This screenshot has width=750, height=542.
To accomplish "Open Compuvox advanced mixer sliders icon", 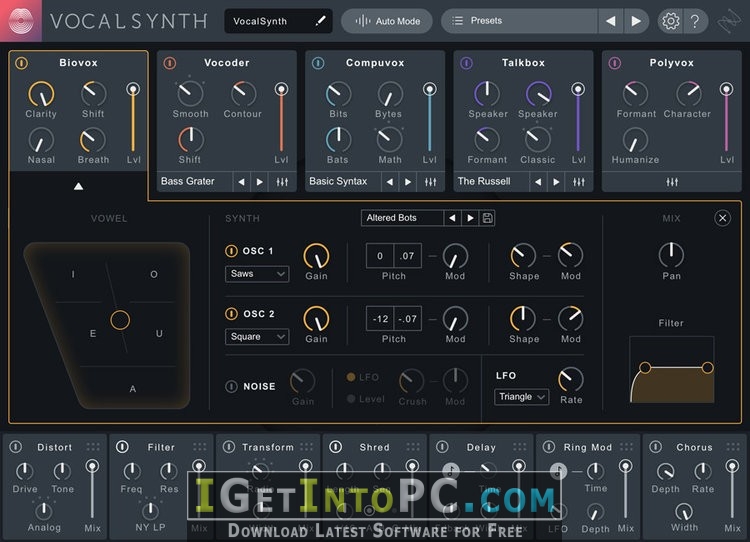I will pyautogui.click(x=430, y=182).
